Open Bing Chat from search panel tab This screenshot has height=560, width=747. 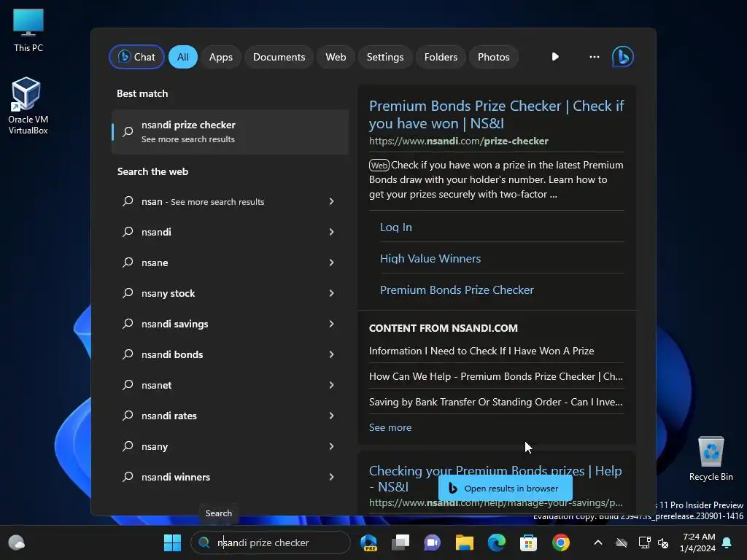point(136,57)
